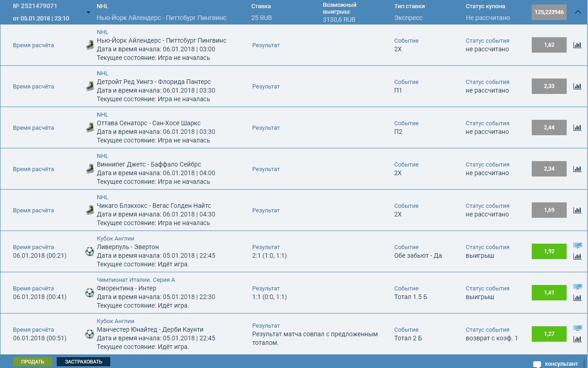This screenshot has width=588, height=368.
Task: Open statistics chart for Islanders–Penguins match
Action: (x=577, y=45)
